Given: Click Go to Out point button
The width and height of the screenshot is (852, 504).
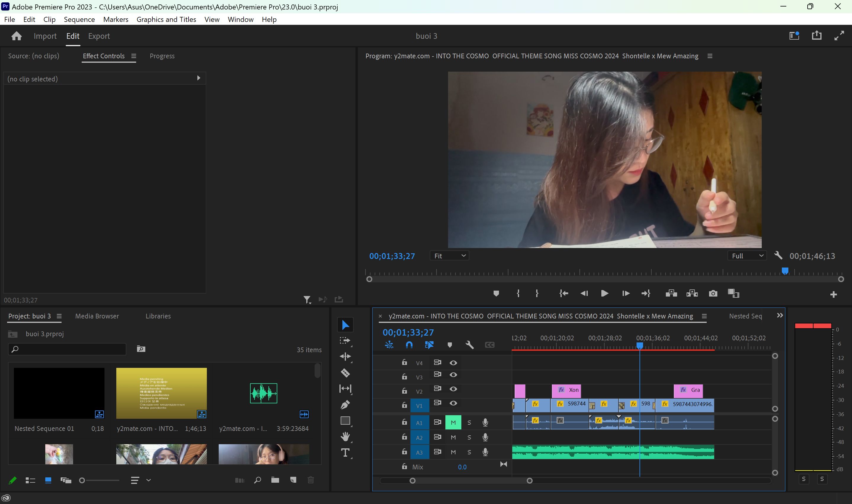Looking at the screenshot, I should [x=645, y=293].
